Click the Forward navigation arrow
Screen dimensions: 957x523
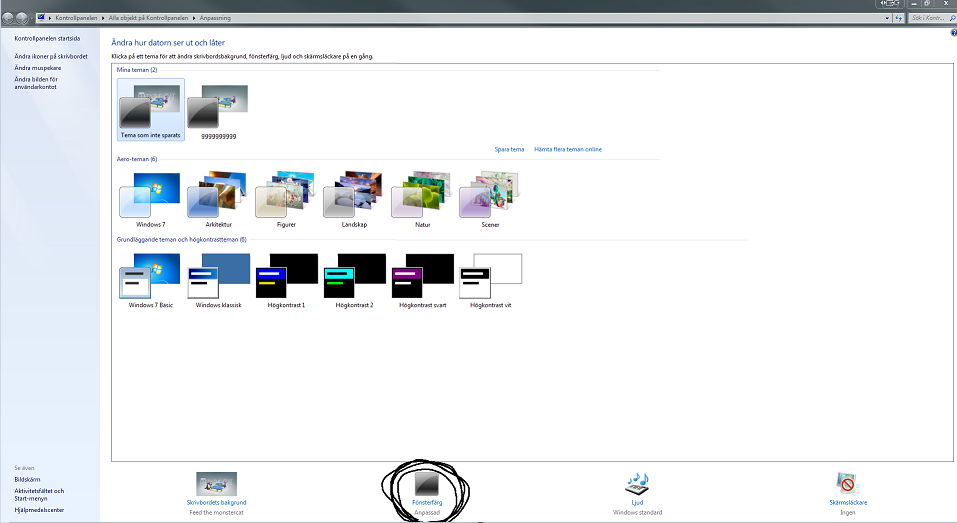pyautogui.click(x=21, y=18)
